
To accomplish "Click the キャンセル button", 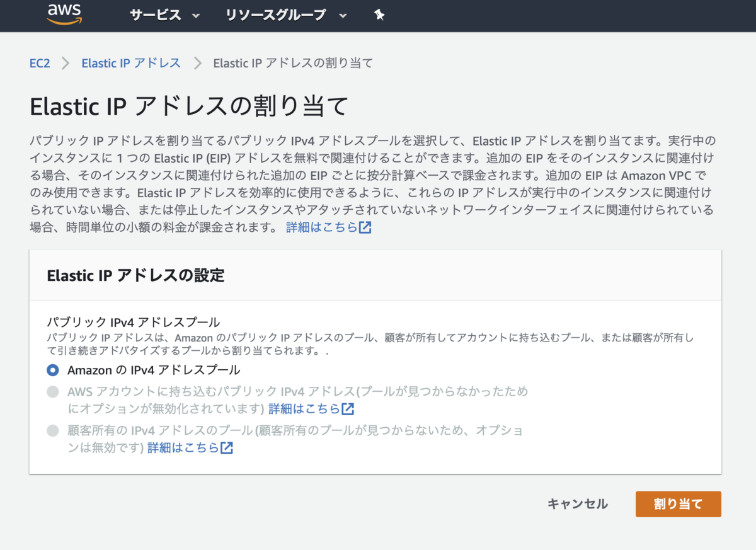I will (x=577, y=504).
